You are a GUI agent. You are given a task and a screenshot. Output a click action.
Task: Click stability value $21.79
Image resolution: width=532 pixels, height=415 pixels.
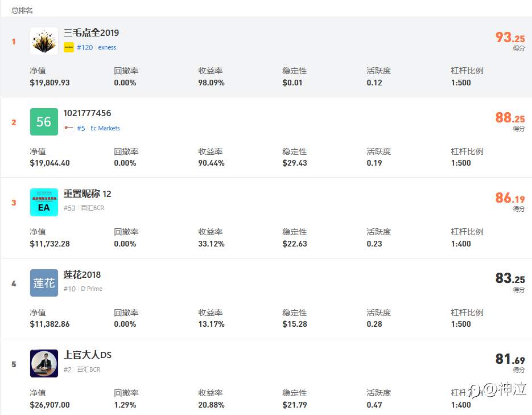coord(295,405)
